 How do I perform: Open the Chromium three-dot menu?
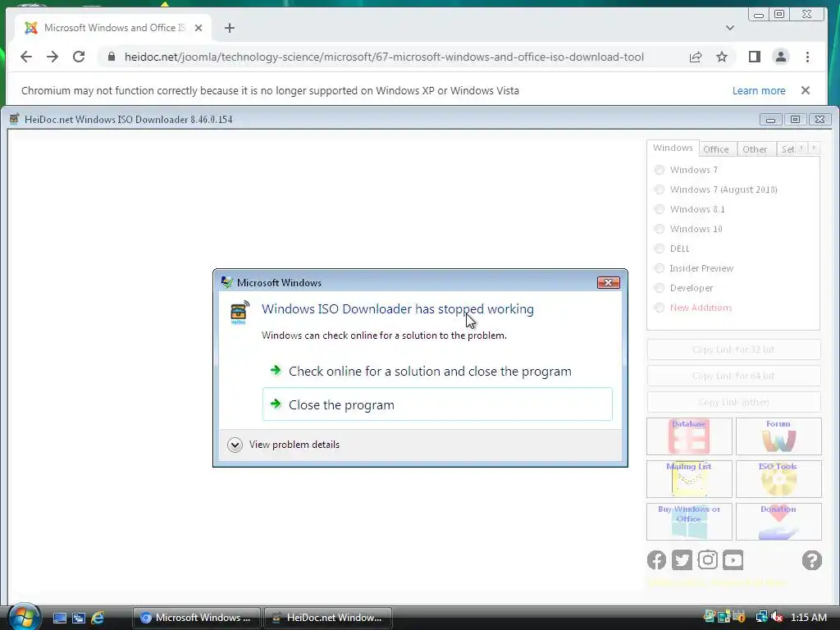pos(807,57)
